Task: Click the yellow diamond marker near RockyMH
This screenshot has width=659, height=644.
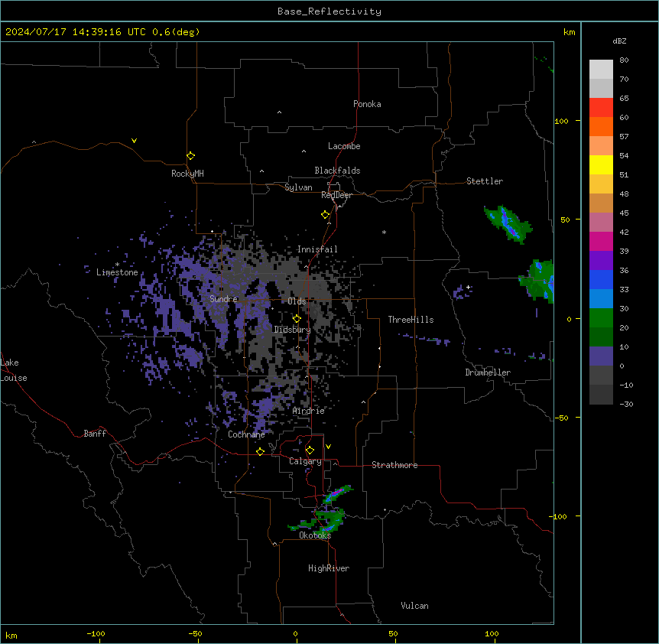Action: click(x=191, y=156)
